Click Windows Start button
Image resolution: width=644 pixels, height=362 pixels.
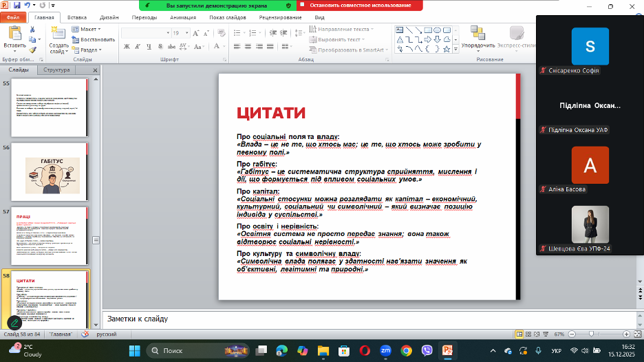click(x=134, y=350)
